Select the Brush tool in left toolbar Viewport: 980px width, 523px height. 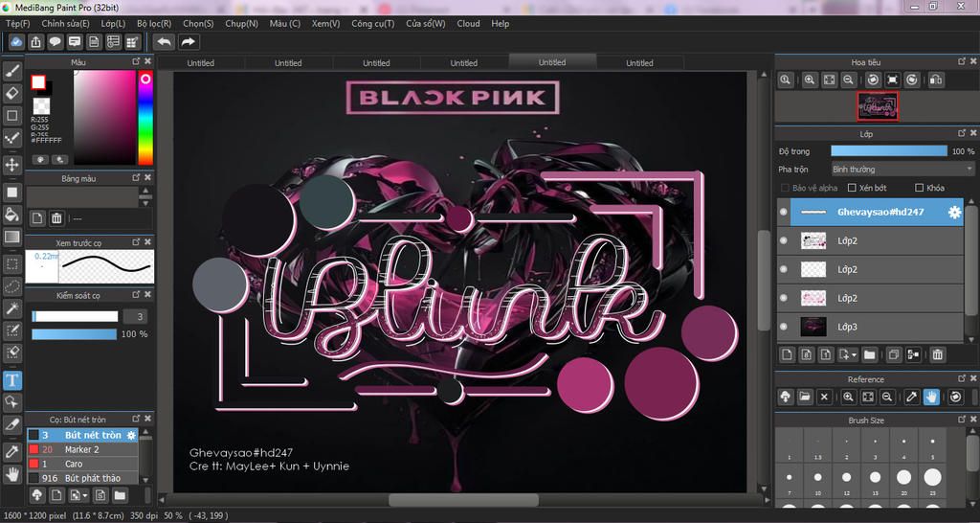point(11,71)
